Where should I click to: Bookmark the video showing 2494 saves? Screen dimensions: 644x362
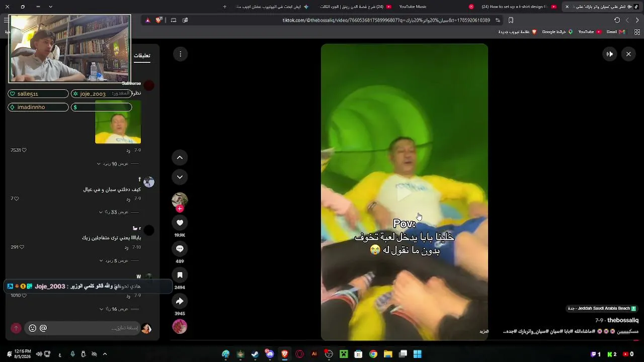(180, 275)
